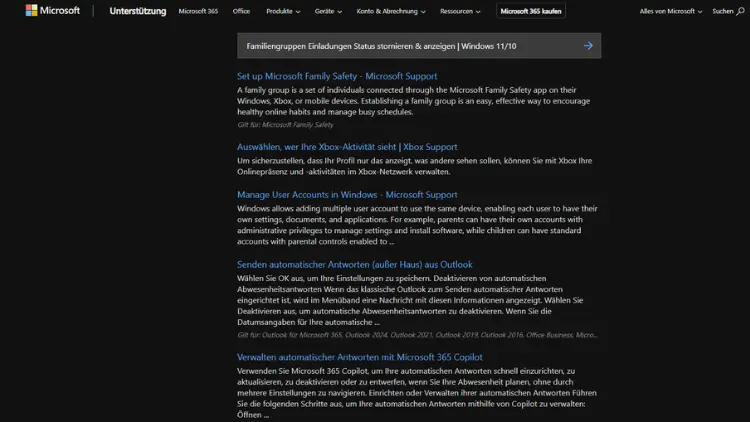Click the 'Um sicherzustellen, dass Ihr Profil' description
Viewport: 750px width, 422px height.
coord(415,166)
